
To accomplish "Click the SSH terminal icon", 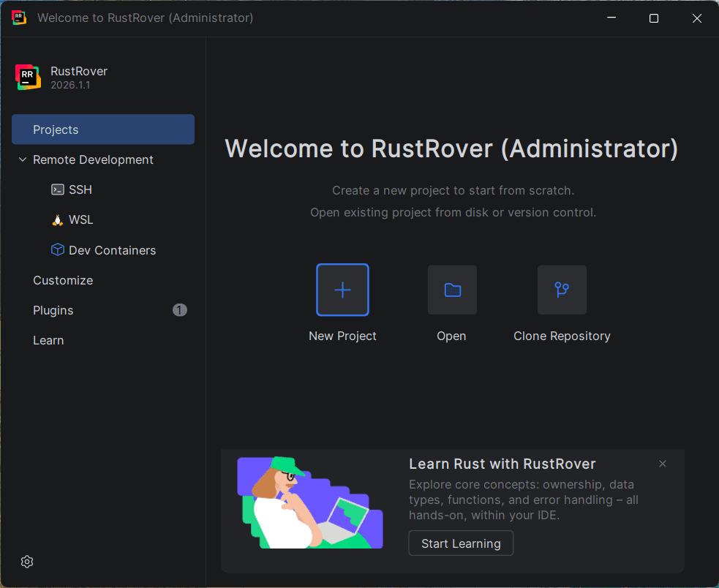I will click(57, 189).
